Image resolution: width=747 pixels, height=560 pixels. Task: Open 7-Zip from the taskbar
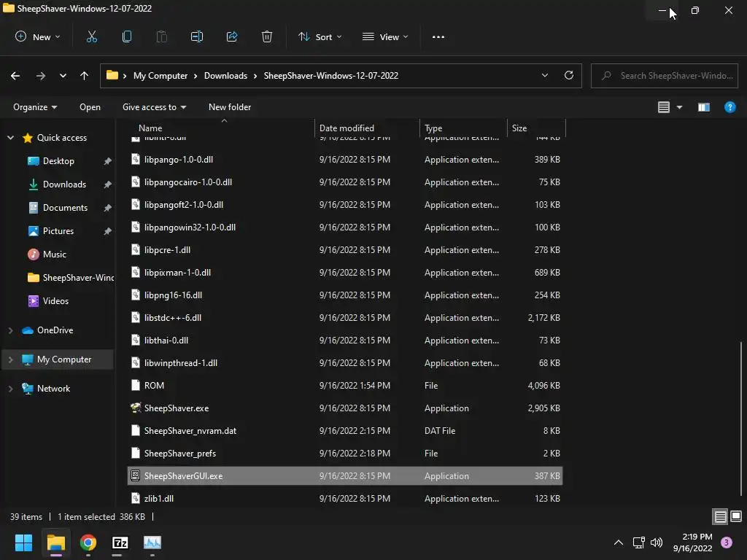click(120, 542)
